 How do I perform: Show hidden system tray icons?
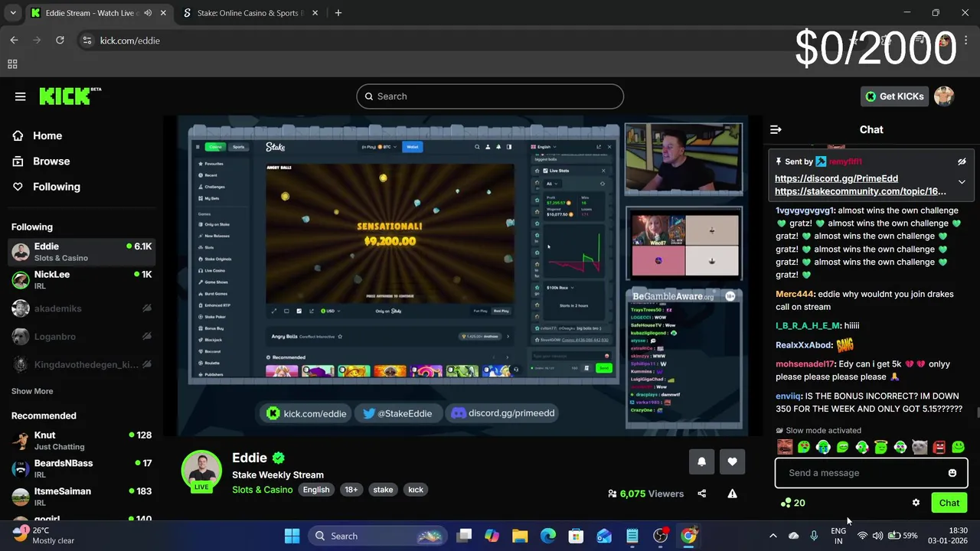click(x=773, y=536)
